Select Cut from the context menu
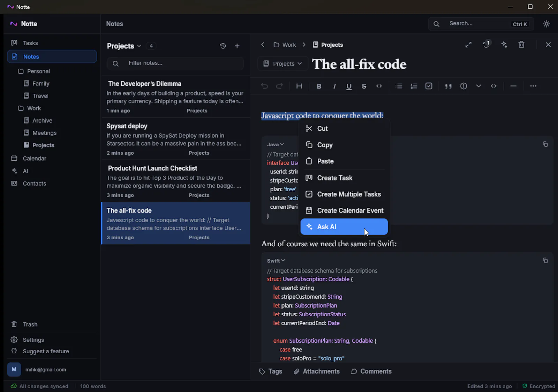Viewport: 558px width, 392px height. point(344,129)
